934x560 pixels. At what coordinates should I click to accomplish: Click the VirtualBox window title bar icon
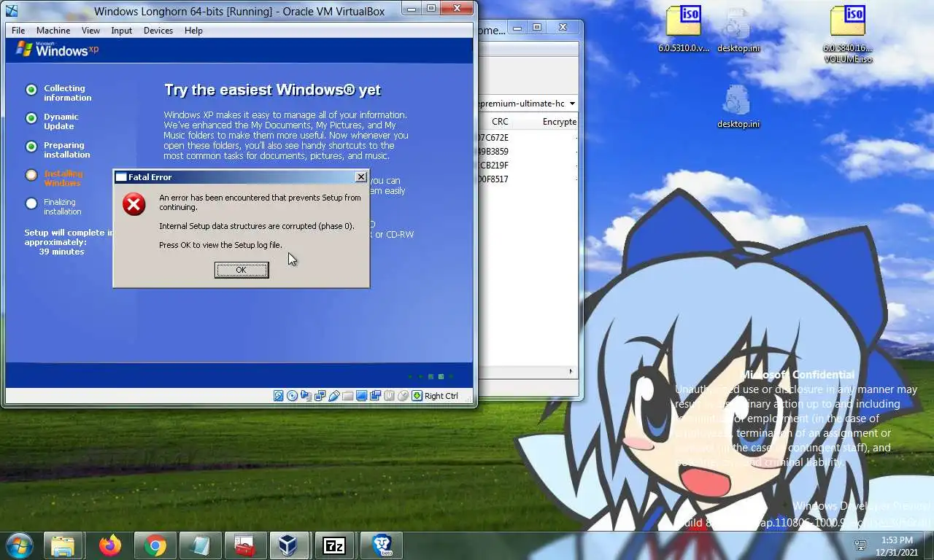[11, 10]
